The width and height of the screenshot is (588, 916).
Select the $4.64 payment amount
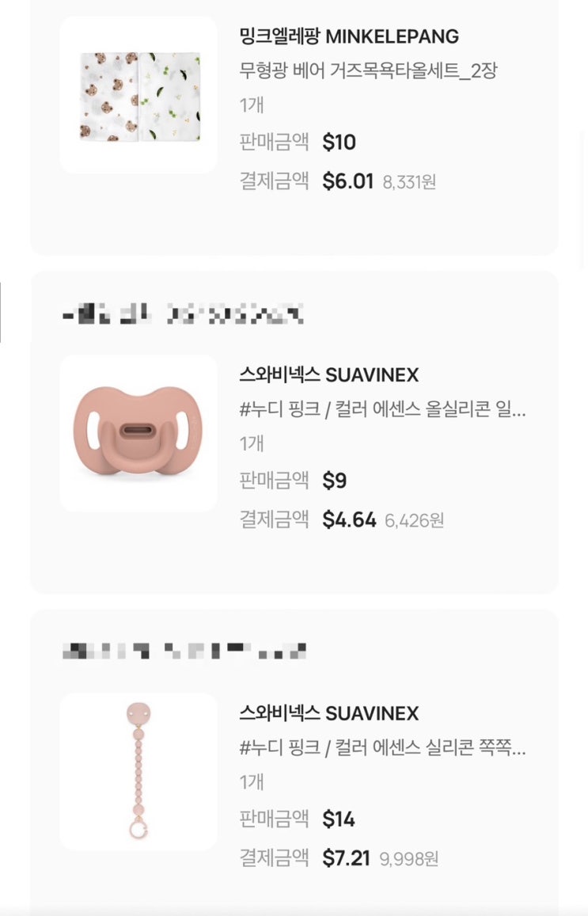(x=349, y=520)
